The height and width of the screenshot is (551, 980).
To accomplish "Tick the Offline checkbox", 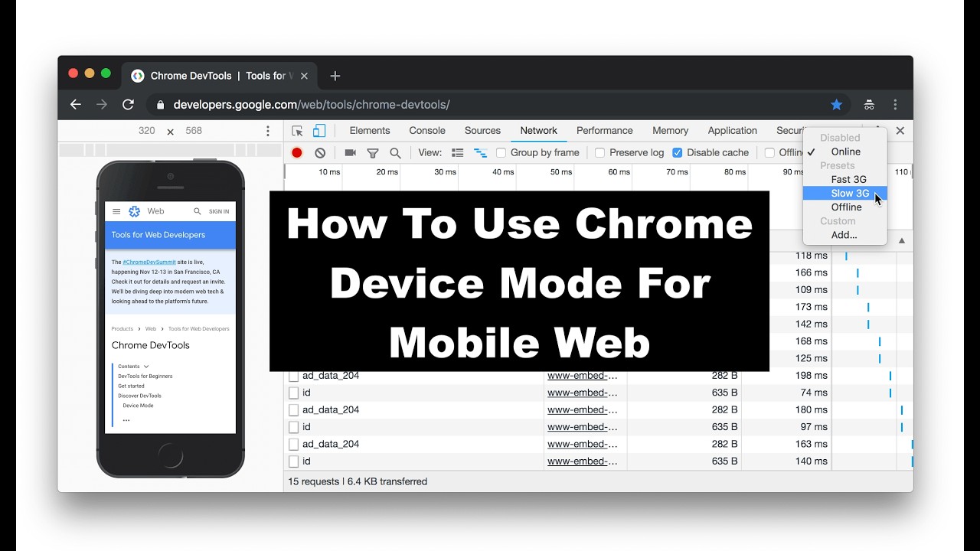I will click(x=770, y=153).
